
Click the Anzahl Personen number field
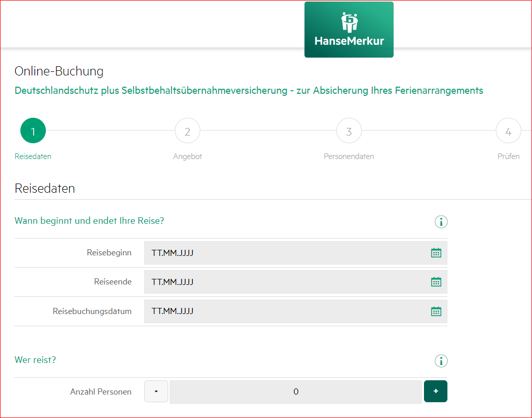[296, 392]
